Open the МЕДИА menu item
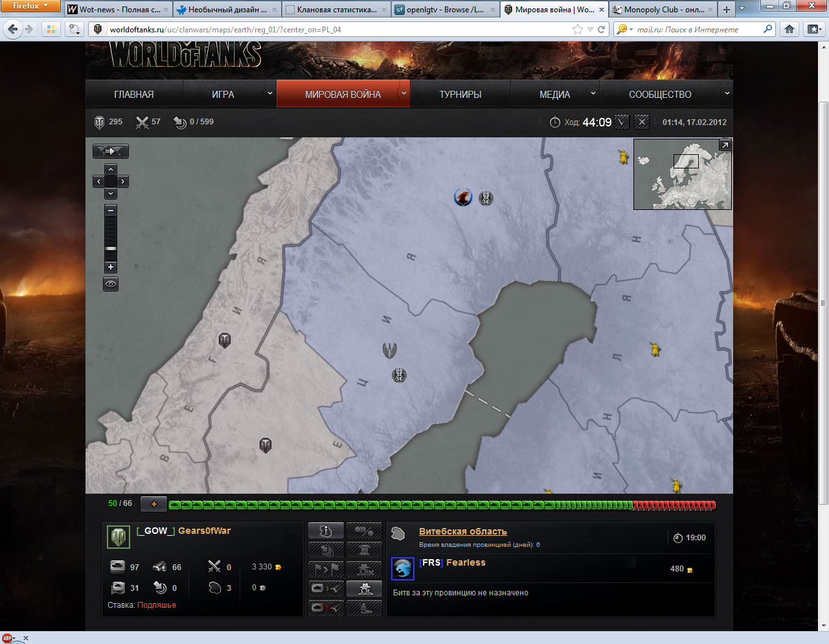Viewport: 829px width, 644px height. (x=555, y=95)
